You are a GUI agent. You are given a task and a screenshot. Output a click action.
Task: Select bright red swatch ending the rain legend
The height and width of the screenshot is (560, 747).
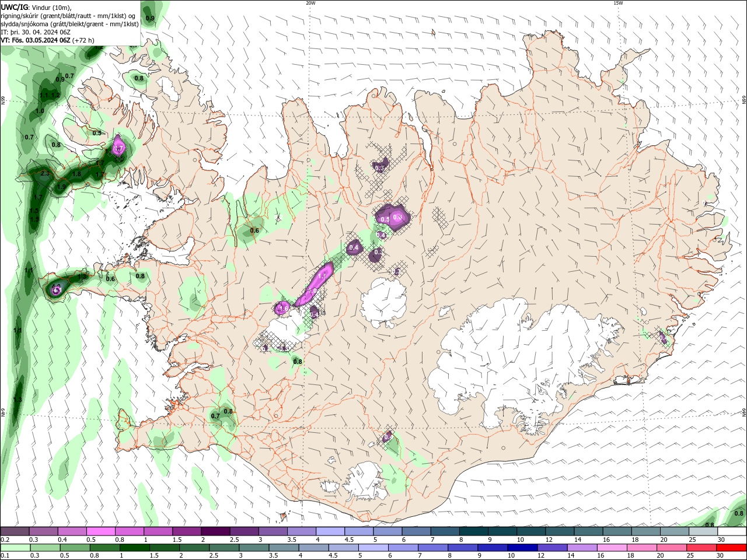pyautogui.click(x=732, y=548)
